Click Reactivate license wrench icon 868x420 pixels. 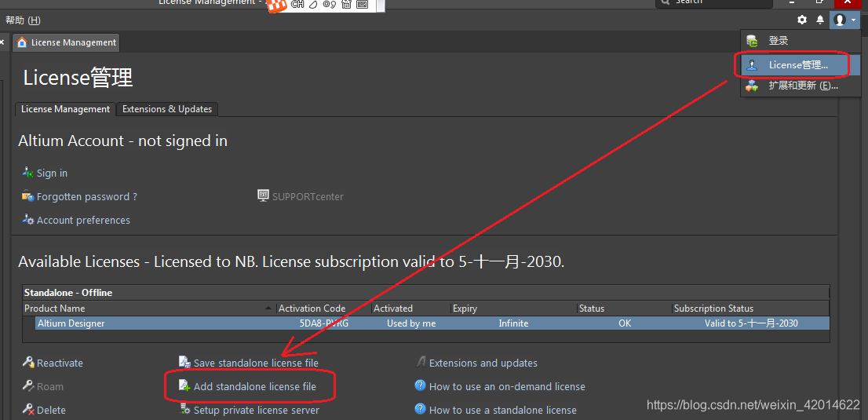coord(28,363)
